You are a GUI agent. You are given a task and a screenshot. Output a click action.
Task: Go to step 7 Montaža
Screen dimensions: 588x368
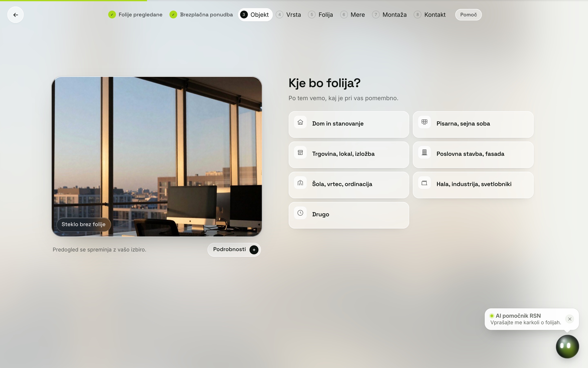pos(390,15)
